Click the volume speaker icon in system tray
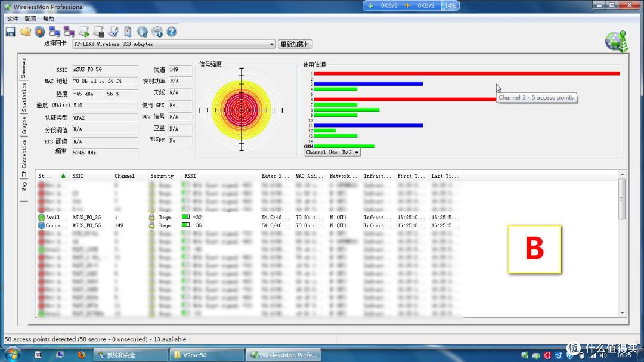Screen dimensions: 644x362 tap(602, 355)
